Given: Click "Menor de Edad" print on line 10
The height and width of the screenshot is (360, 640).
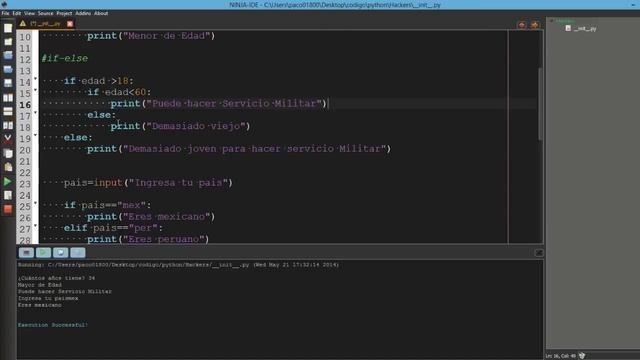Looking at the screenshot, I should [x=151, y=36].
